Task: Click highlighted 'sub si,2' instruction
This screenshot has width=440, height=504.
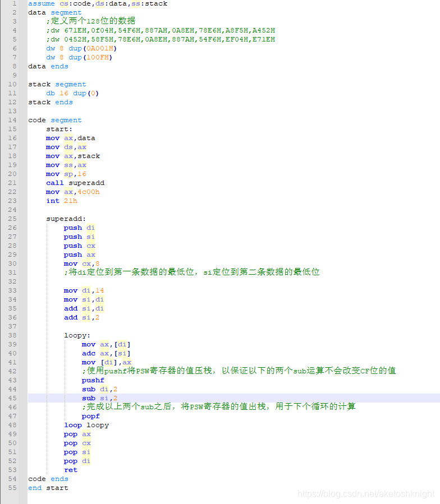Action: pyautogui.click(x=99, y=399)
